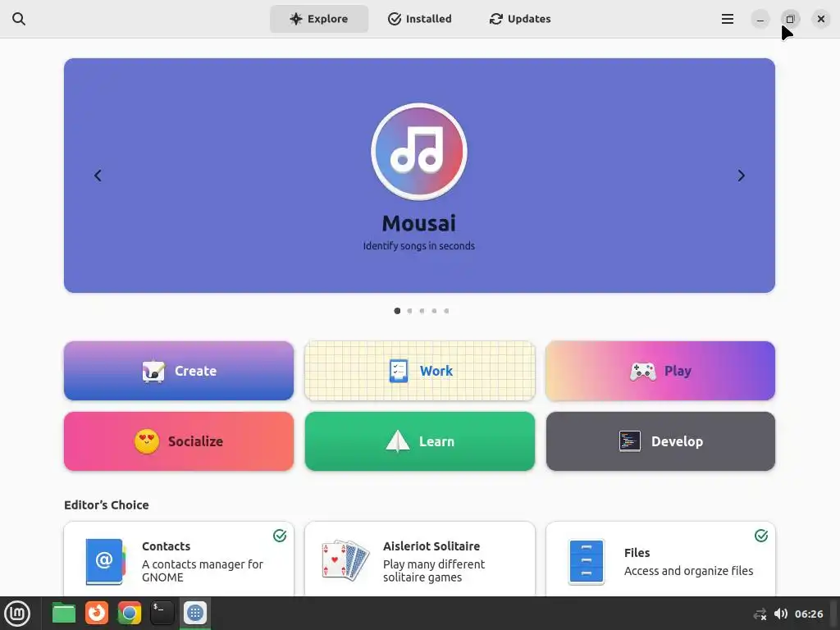Switch to the Explore tab
Screen dimensions: 840x630
pyautogui.click(x=319, y=19)
